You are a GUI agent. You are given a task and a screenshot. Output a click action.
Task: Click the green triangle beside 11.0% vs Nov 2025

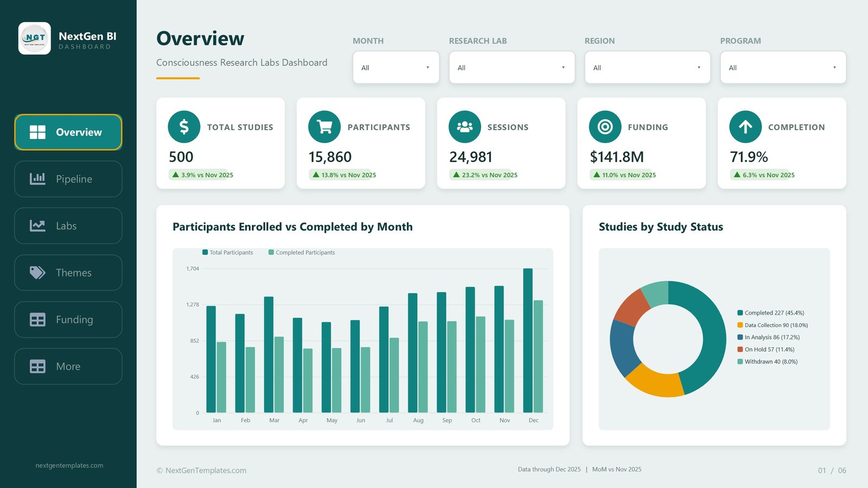pos(597,175)
